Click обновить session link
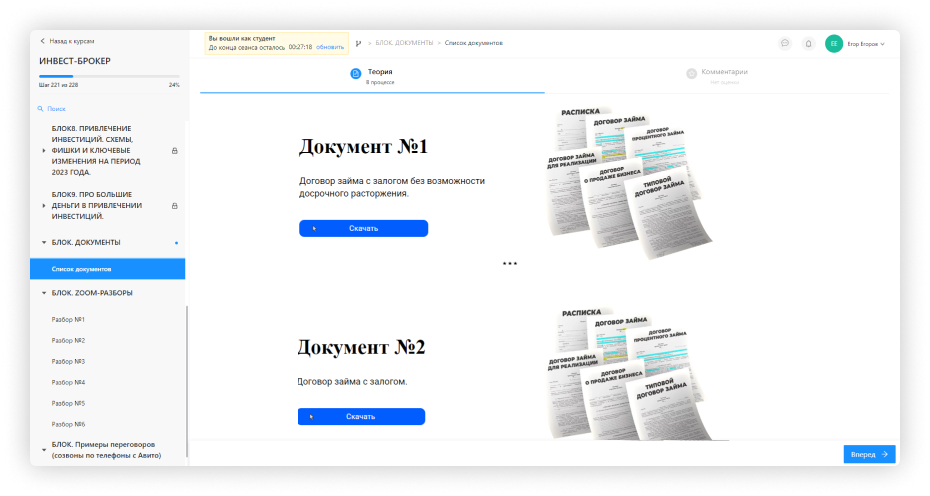Screen dimensions: 930x496 tap(330, 47)
